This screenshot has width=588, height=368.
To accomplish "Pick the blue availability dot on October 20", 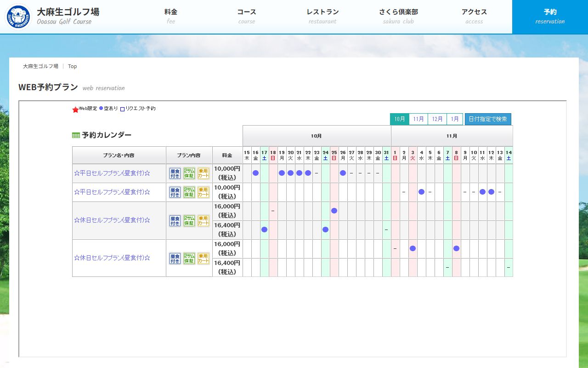I will (290, 173).
